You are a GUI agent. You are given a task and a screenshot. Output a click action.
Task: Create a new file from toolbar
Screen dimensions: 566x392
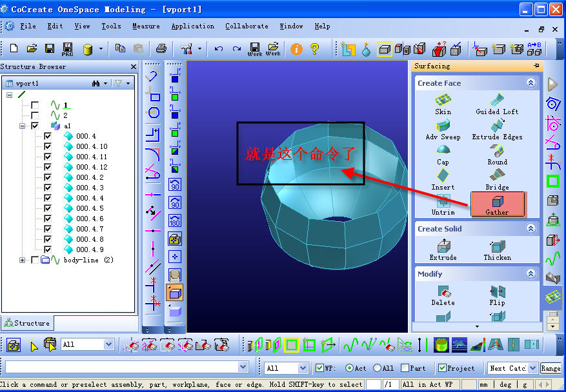[14, 48]
